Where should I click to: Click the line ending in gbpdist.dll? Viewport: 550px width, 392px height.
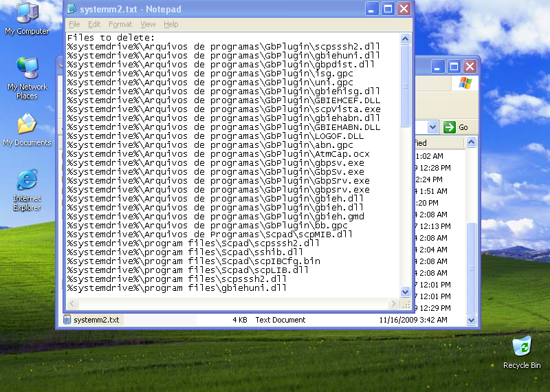pos(221,65)
